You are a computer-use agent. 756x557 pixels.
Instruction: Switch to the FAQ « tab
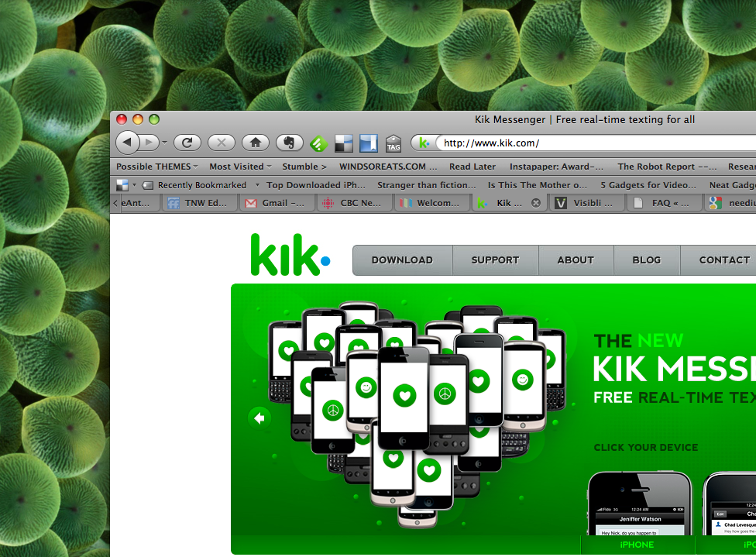(x=665, y=203)
